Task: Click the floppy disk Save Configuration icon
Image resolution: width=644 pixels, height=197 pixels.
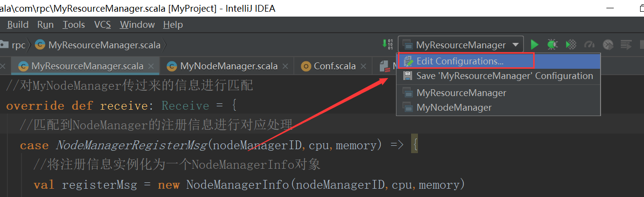Action: click(x=407, y=76)
